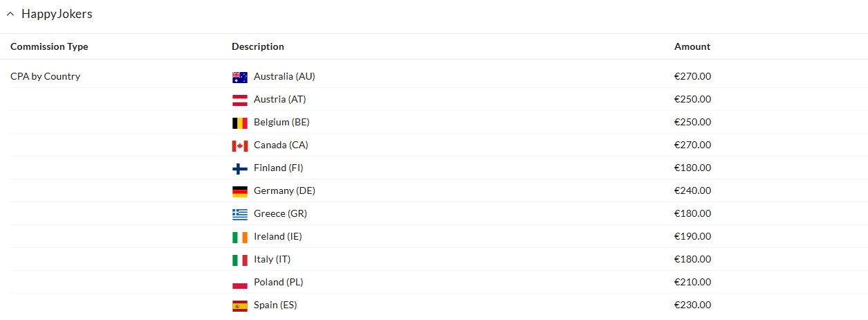This screenshot has width=868, height=320.
Task: Click the Spain flag icon
Action: pos(240,305)
